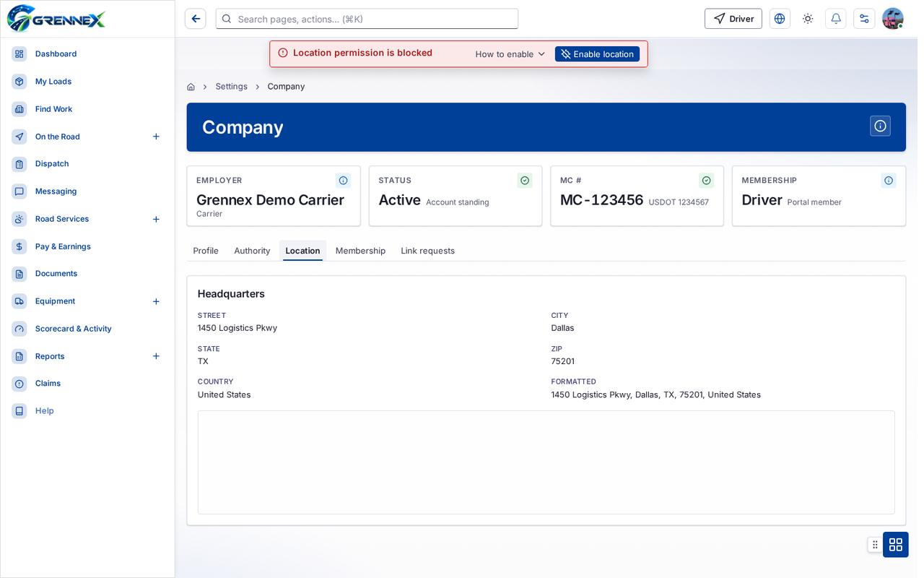Expand the Equipment submenu

tap(156, 301)
